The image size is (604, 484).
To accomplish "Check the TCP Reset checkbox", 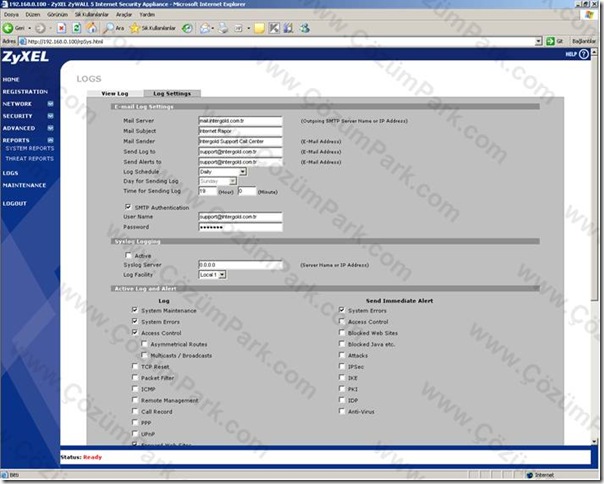I will pyautogui.click(x=135, y=366).
